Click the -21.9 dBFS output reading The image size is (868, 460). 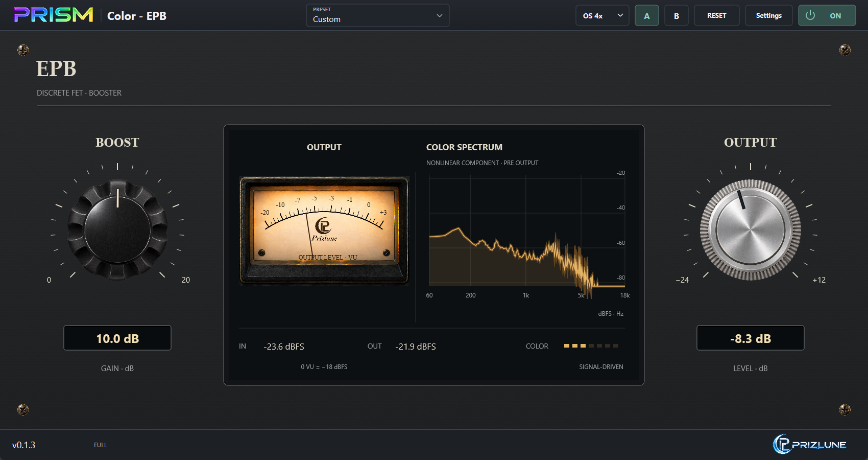tap(416, 347)
